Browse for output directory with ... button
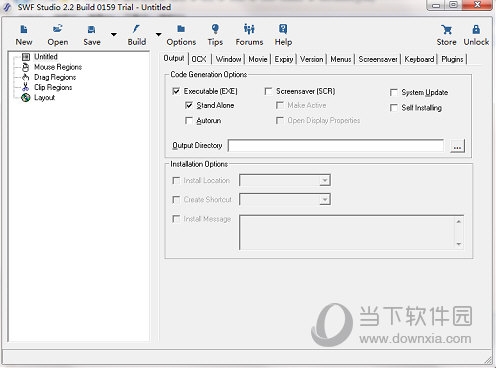This screenshot has width=496, height=368. pyautogui.click(x=457, y=146)
